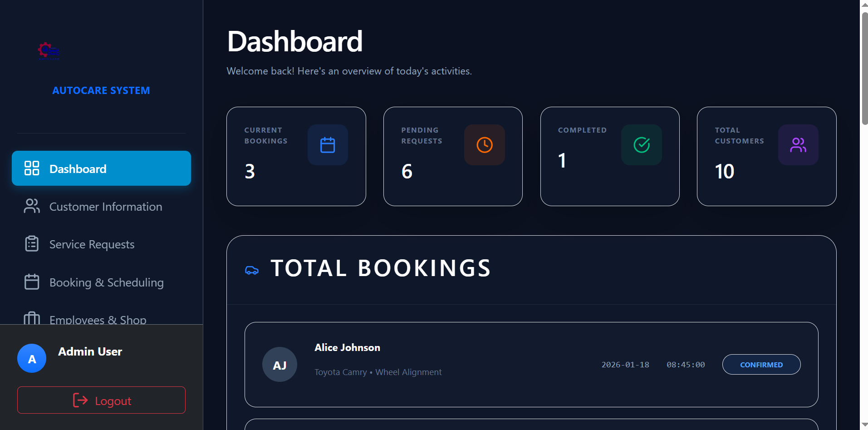Go to the Dashboard menu item
Viewport: 868px width, 430px height.
tap(101, 168)
